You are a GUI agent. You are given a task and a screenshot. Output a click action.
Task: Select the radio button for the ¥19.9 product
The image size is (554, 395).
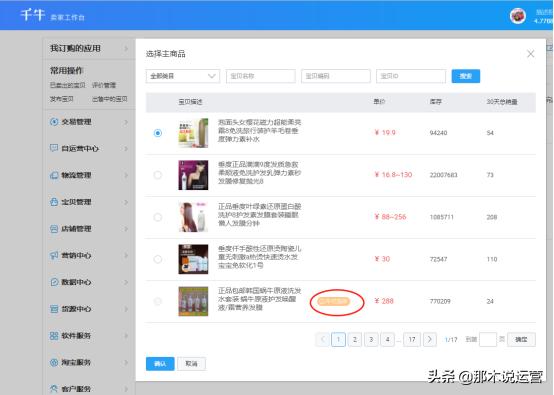[158, 133]
